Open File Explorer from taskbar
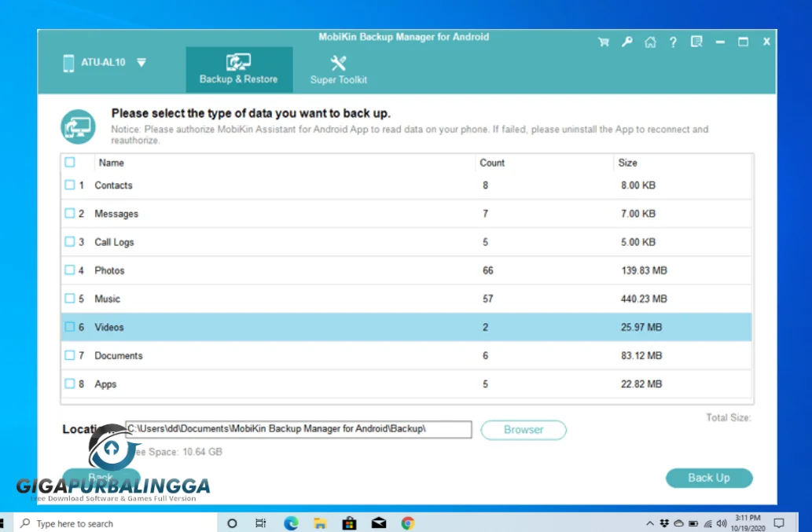Viewport: 812px width, 532px height. click(x=320, y=523)
